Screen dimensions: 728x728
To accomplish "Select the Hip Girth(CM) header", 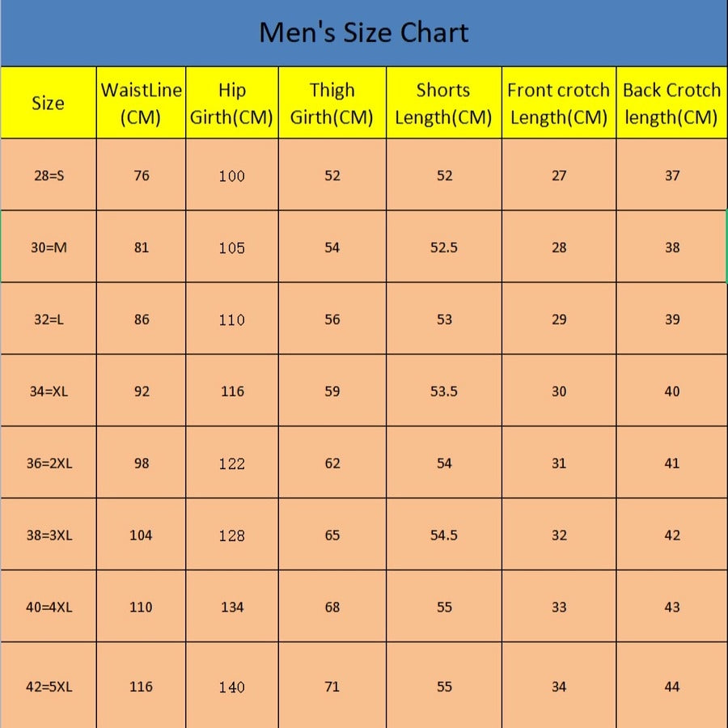I will 231,104.
